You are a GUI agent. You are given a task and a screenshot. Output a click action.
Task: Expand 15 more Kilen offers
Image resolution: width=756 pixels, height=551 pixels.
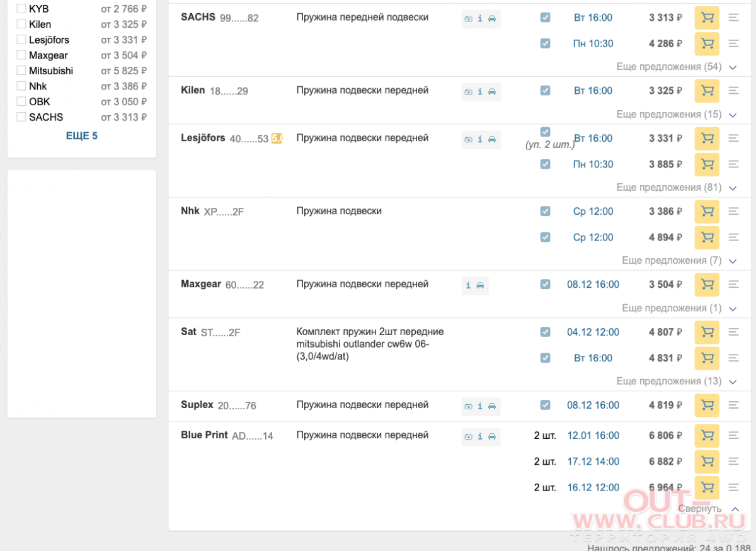pyautogui.click(x=677, y=115)
